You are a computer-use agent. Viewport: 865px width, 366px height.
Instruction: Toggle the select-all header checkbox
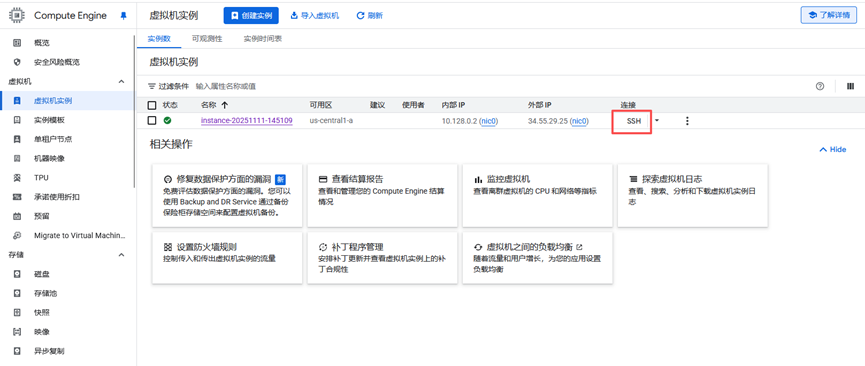(x=152, y=105)
